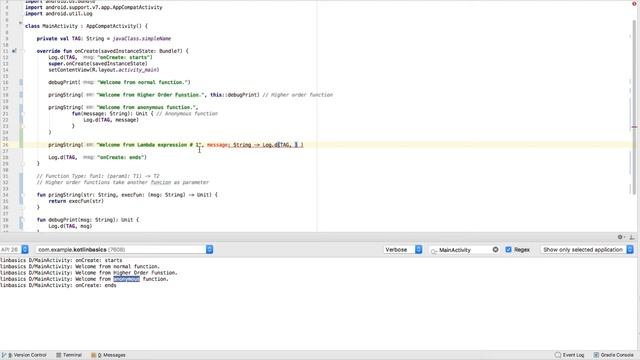This screenshot has height=360, width=640.
Task: Collapse the anonymous function fold marker
Action: [x=23, y=113]
